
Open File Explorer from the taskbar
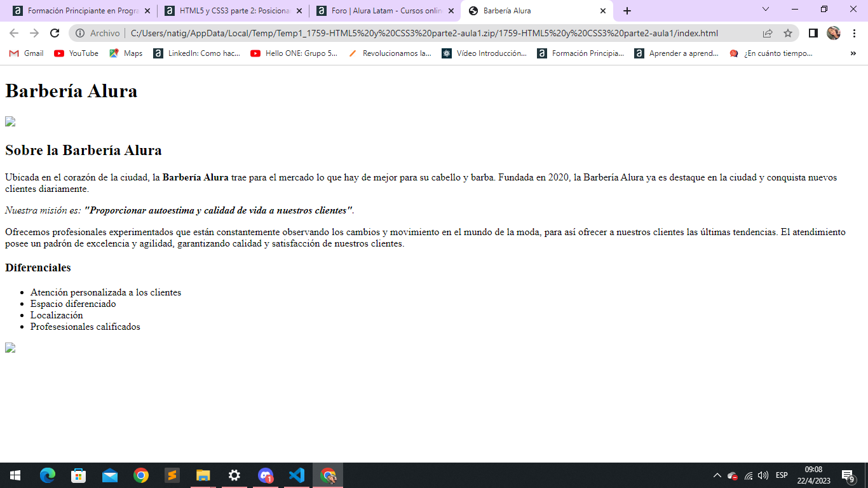pyautogui.click(x=203, y=475)
